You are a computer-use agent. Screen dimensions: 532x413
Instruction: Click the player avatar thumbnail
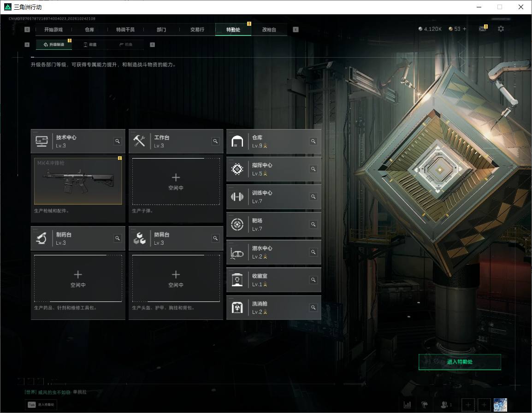click(x=500, y=405)
